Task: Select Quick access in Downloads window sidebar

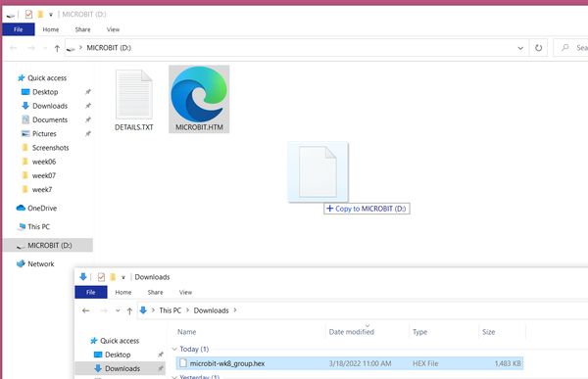Action: coord(115,341)
